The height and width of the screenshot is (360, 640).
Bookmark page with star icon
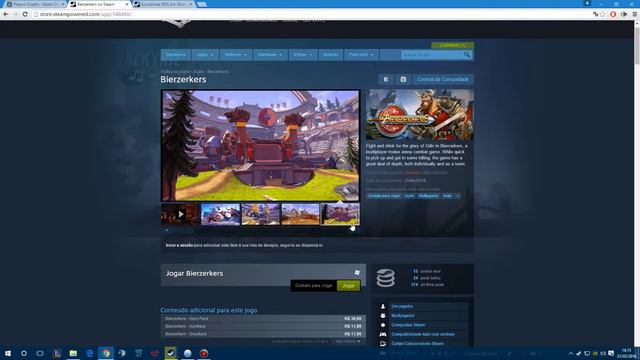click(603, 14)
